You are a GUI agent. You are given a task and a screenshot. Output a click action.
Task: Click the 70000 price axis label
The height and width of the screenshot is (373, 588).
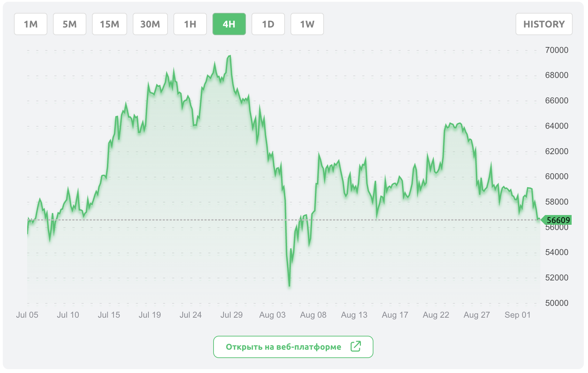coord(556,50)
